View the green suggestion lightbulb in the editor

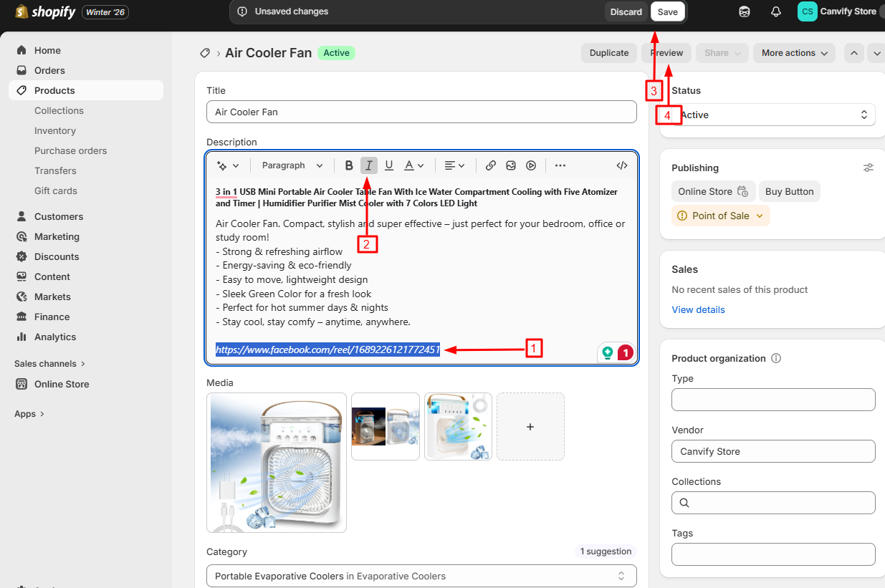point(607,352)
